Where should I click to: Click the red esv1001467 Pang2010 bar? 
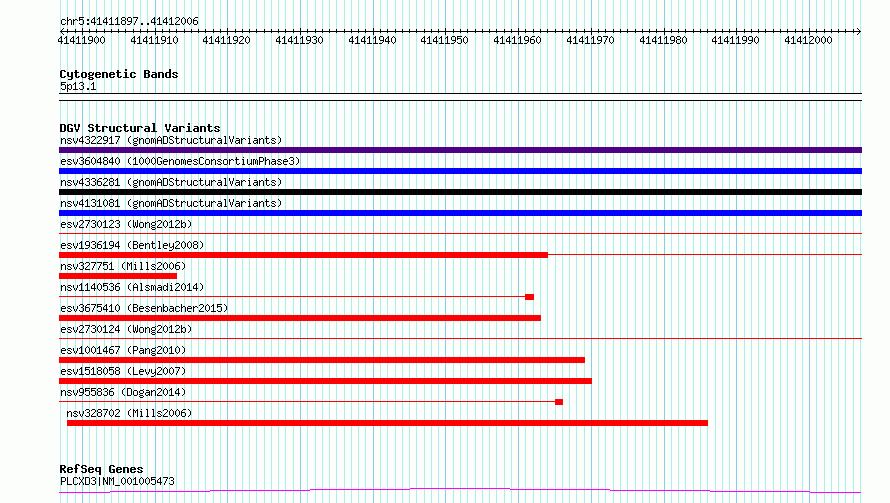click(322, 360)
